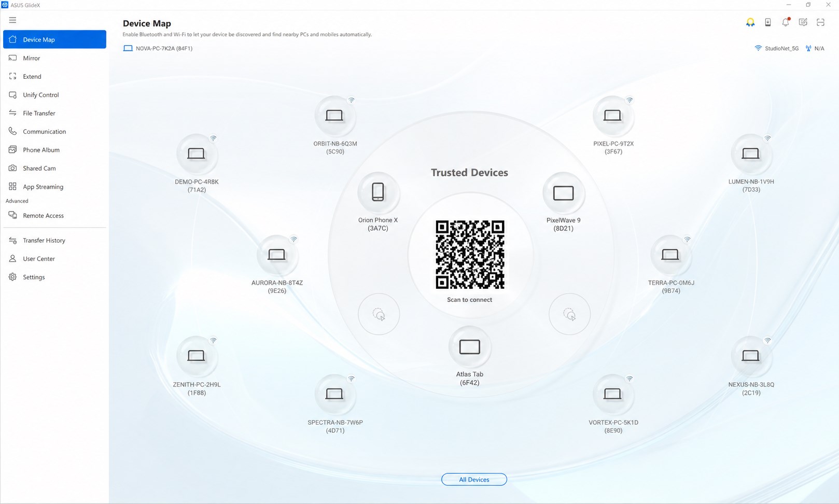
Task: Open the mobile app download icon
Action: 767,22
